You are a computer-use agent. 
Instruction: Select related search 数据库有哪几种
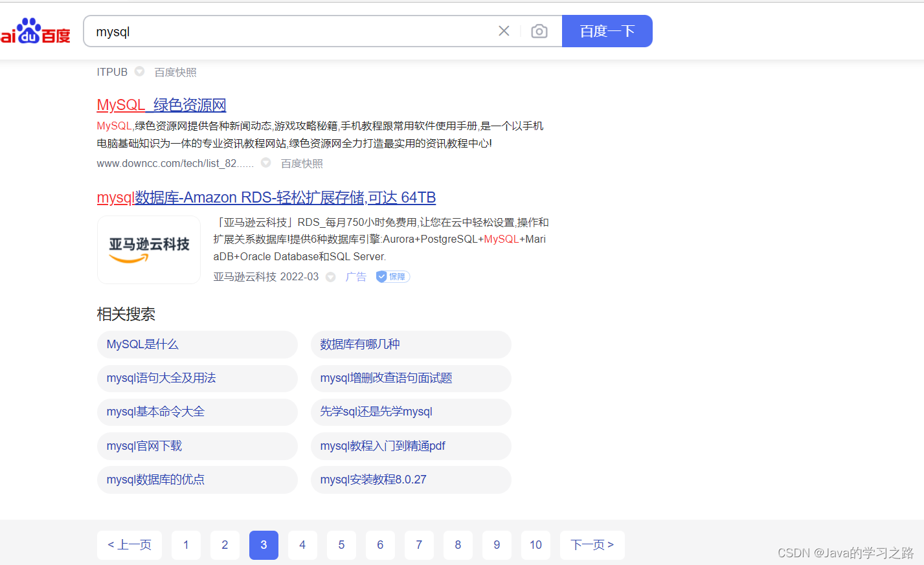[x=411, y=345]
